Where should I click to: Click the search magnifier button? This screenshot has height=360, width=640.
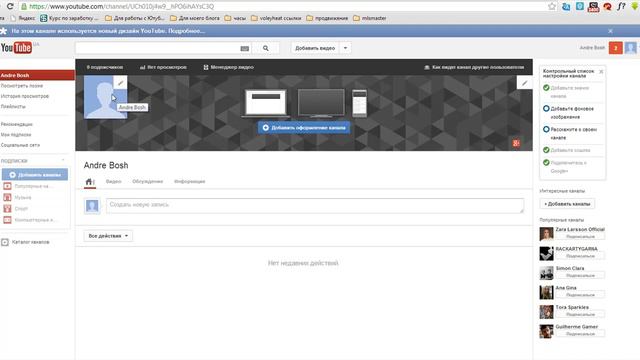click(266, 48)
